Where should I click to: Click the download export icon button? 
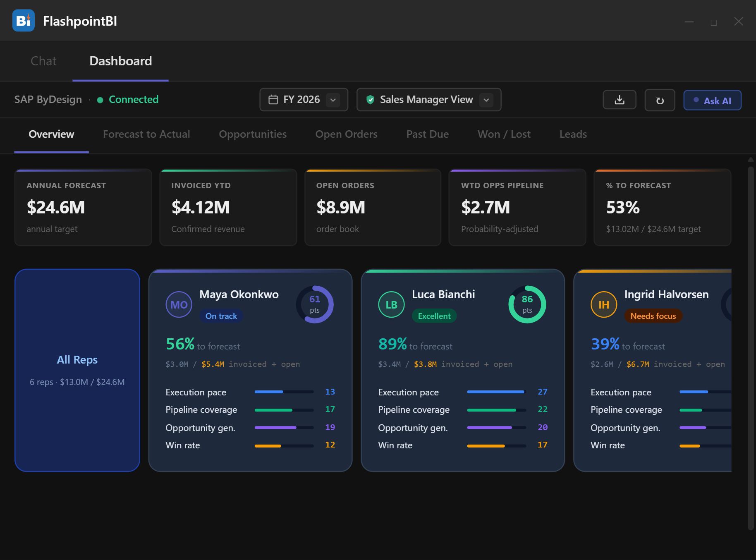pyautogui.click(x=619, y=100)
